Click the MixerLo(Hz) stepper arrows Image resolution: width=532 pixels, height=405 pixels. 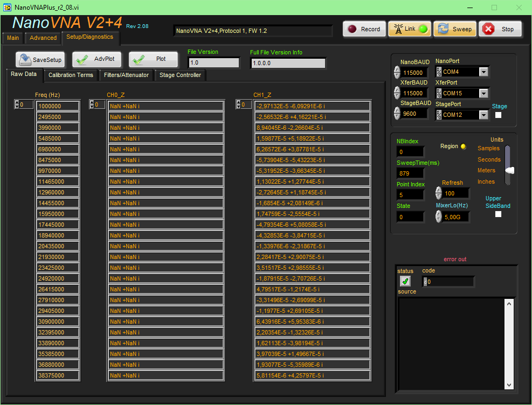point(439,217)
